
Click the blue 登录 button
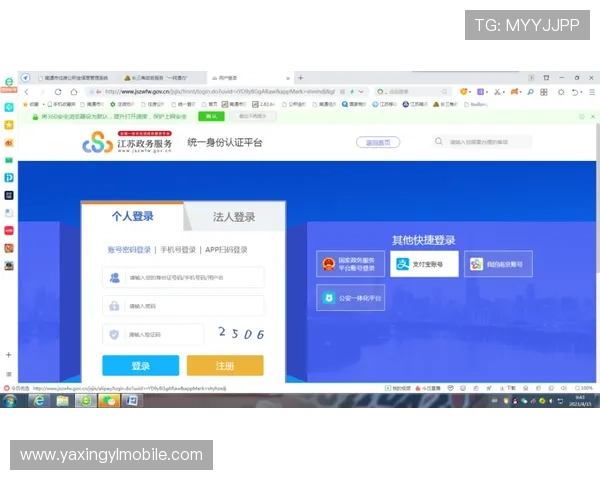140,366
